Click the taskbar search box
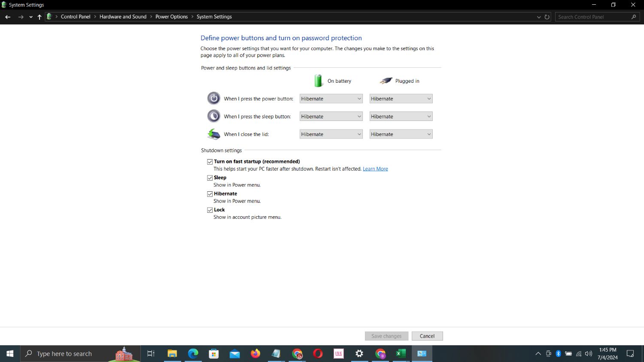The height and width of the screenshot is (362, 644). [x=80, y=353]
